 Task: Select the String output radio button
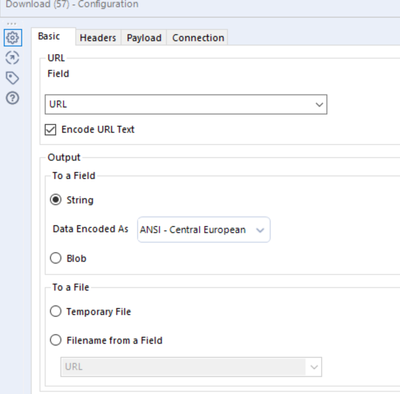click(56, 200)
